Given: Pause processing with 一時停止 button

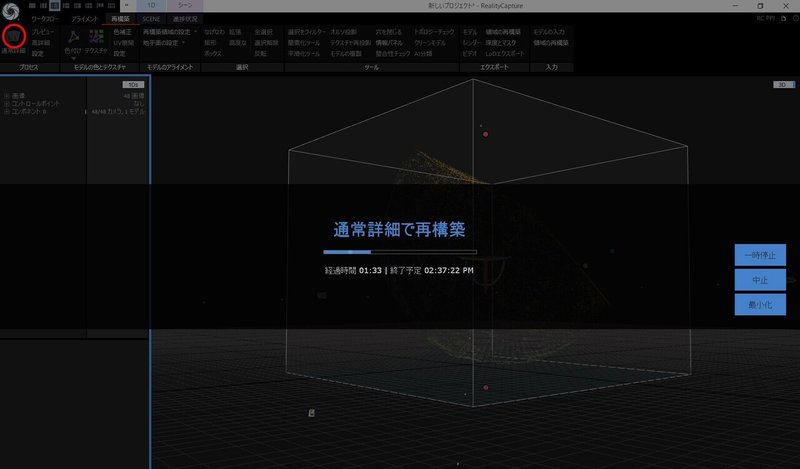Looking at the screenshot, I should (760, 255).
